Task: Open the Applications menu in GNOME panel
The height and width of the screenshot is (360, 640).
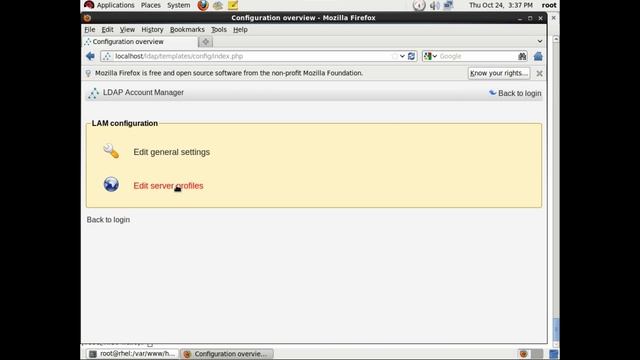Action: click(109, 5)
